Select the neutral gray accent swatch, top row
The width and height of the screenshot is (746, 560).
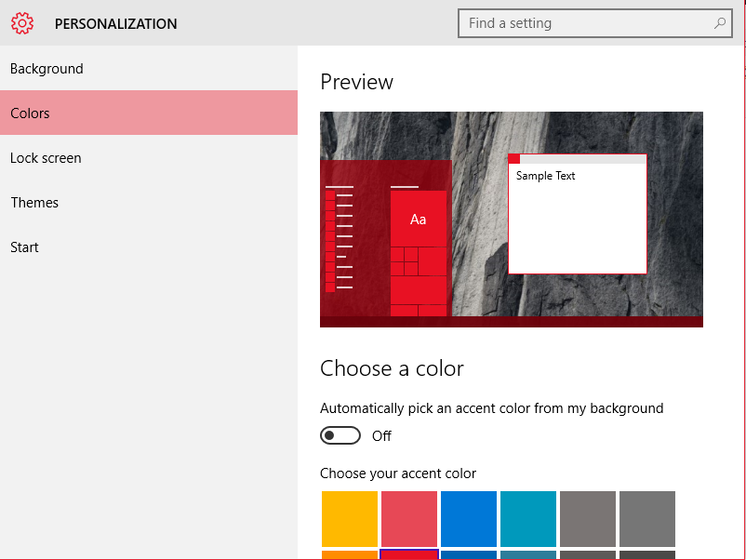tap(647, 519)
